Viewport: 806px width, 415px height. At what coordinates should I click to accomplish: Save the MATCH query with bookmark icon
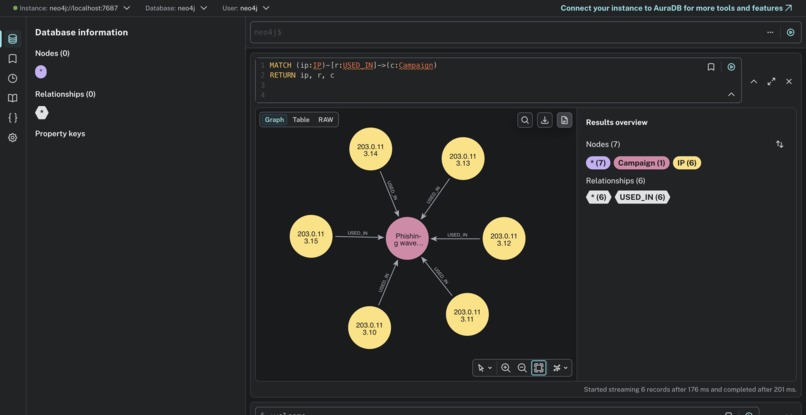point(711,67)
